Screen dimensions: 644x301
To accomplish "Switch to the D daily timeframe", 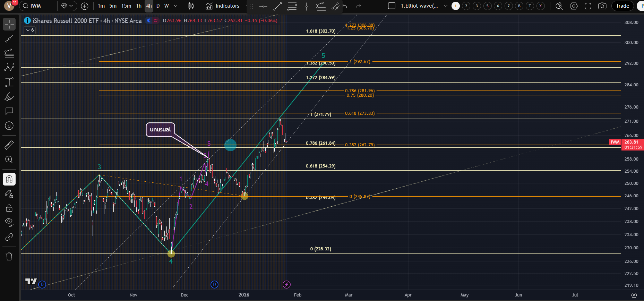I will (158, 6).
